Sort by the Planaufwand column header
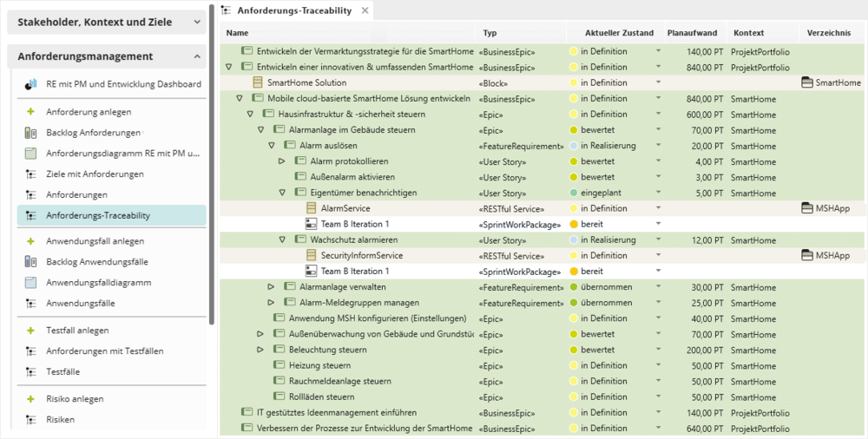This screenshot has height=439, width=868. click(x=692, y=33)
